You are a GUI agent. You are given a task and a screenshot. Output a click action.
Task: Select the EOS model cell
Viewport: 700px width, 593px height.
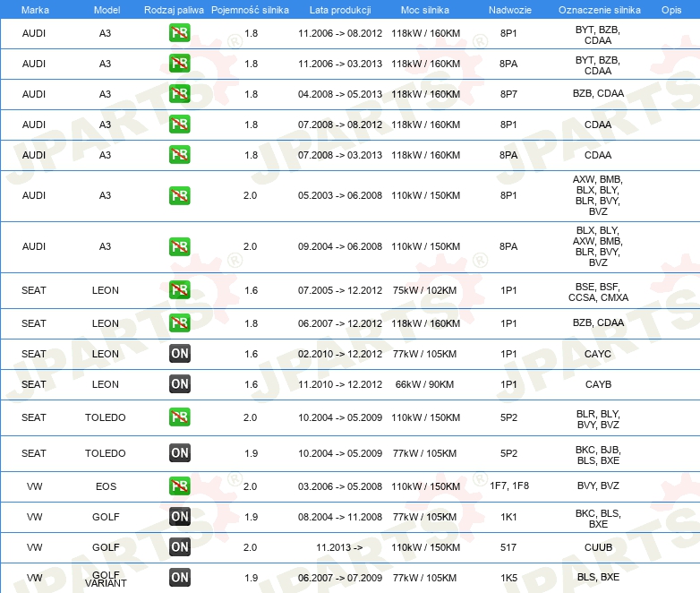coord(106,486)
